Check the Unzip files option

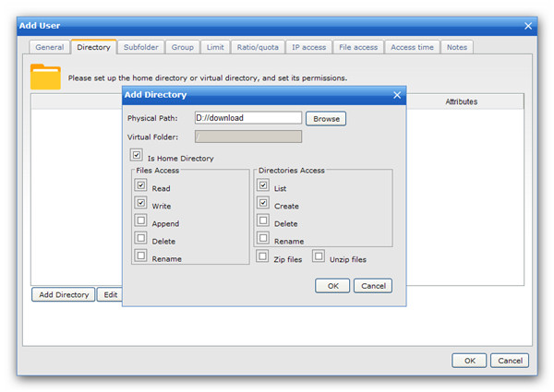tap(319, 257)
